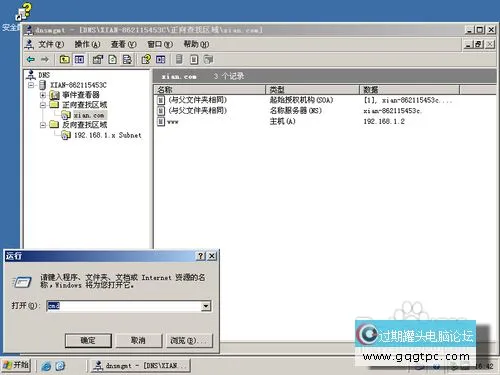Click the 事件查看器 icon in tree
The width and height of the screenshot is (500, 375).
(54, 95)
